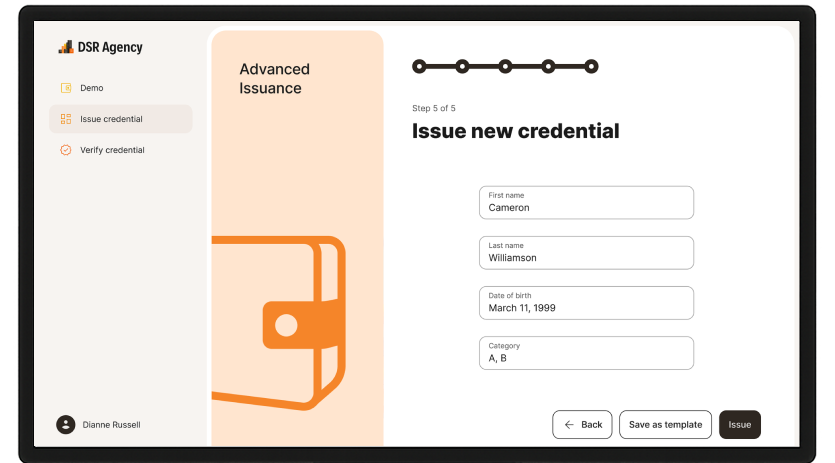Click the left arrow icon in Back button
835x463 pixels.
pyautogui.click(x=569, y=425)
